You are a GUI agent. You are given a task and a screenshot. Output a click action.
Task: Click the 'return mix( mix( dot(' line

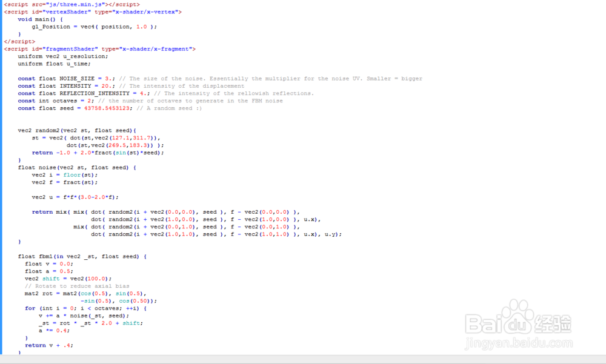pyautogui.click(x=166, y=212)
